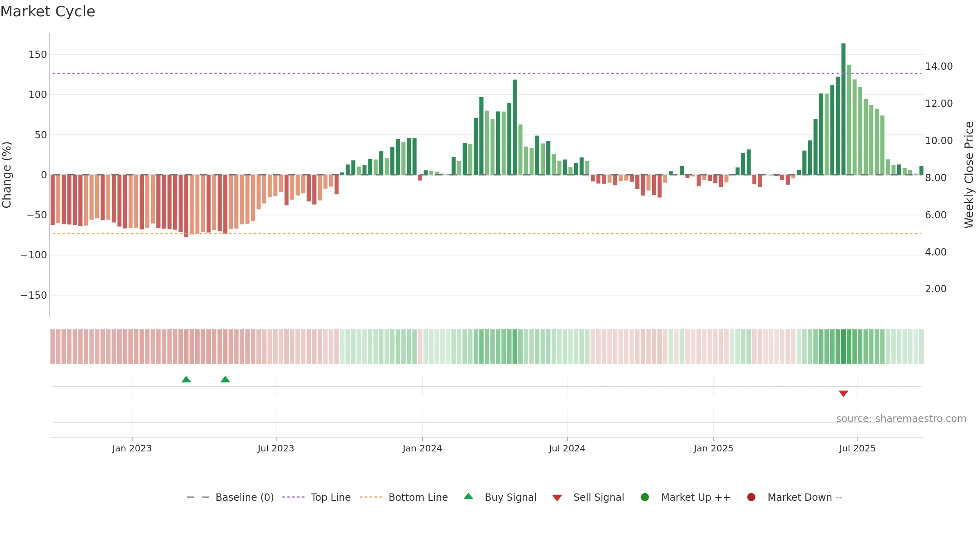Click the 2.00 price tick label
This screenshot has width=980, height=551.
coord(935,289)
